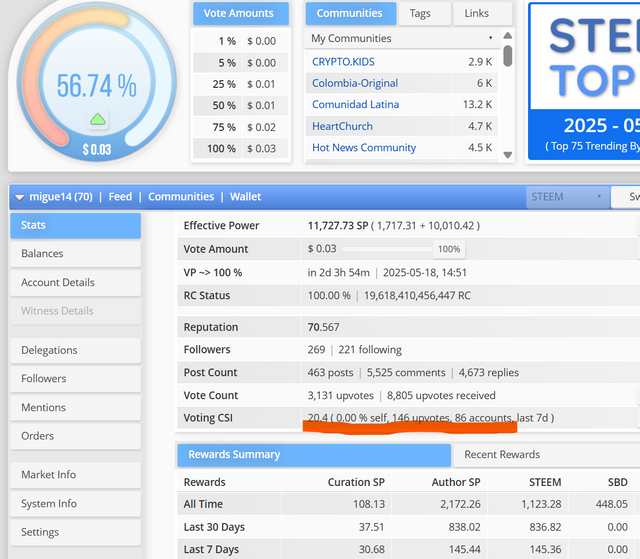Open the STEEM currency dropdown
This screenshot has width=640, height=559.
[567, 197]
